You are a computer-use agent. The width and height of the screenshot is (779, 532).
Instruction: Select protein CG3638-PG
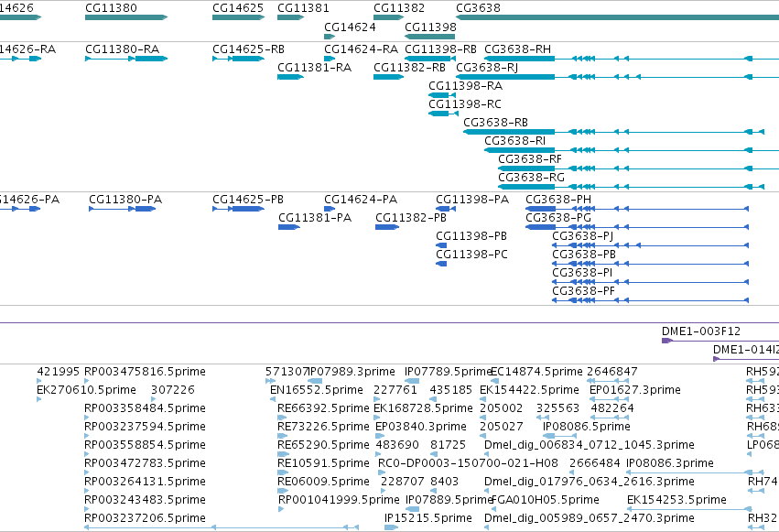pos(558,218)
